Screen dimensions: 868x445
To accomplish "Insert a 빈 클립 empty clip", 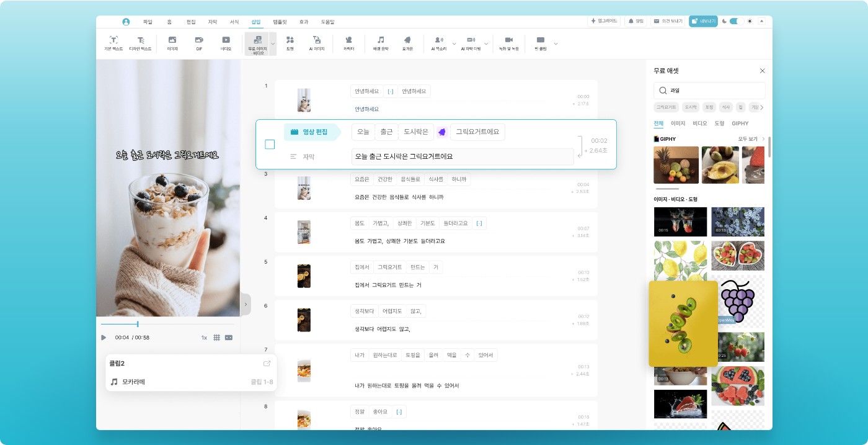I will coord(541,43).
